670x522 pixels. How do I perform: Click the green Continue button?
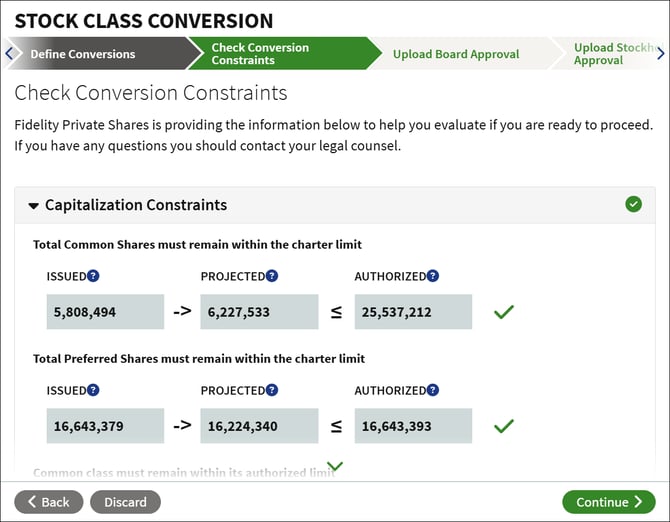coord(608,502)
